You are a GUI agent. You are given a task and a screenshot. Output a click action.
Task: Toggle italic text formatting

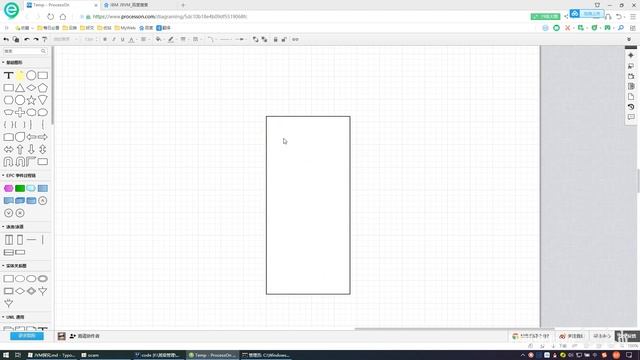pyautogui.click(x=114, y=40)
